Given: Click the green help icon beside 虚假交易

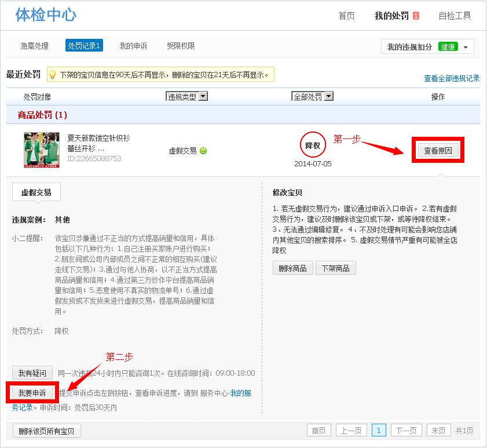Looking at the screenshot, I should click(x=203, y=151).
